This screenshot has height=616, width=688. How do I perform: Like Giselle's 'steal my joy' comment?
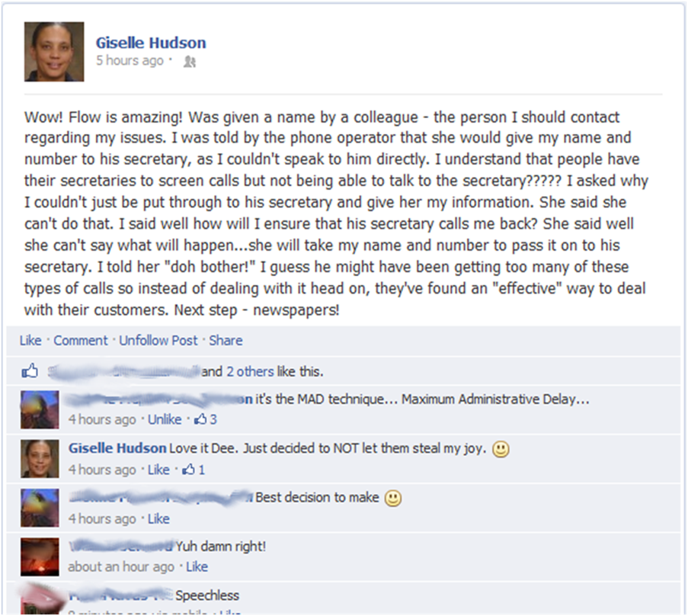coord(158,470)
